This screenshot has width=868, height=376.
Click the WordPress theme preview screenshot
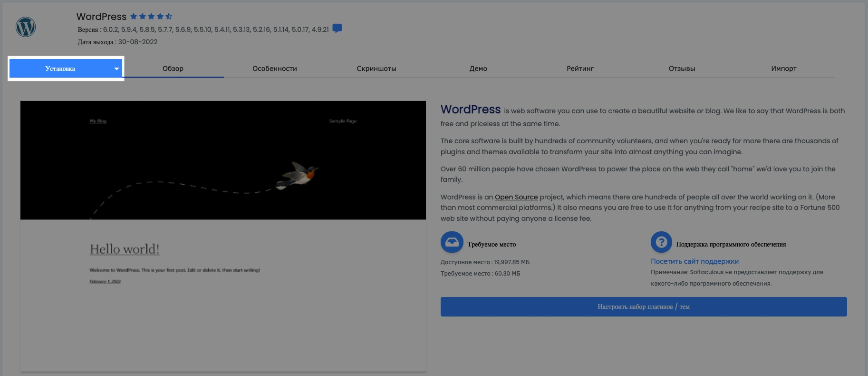pyautogui.click(x=223, y=236)
